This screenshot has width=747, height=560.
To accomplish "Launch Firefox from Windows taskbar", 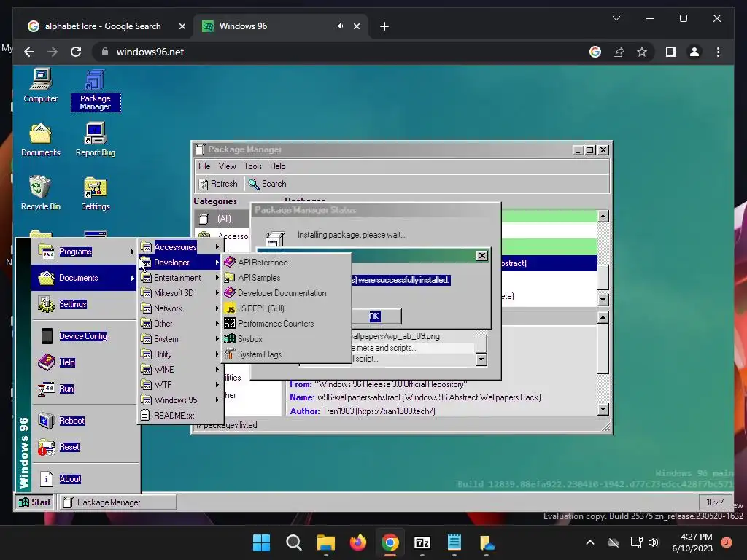I will tap(357, 542).
